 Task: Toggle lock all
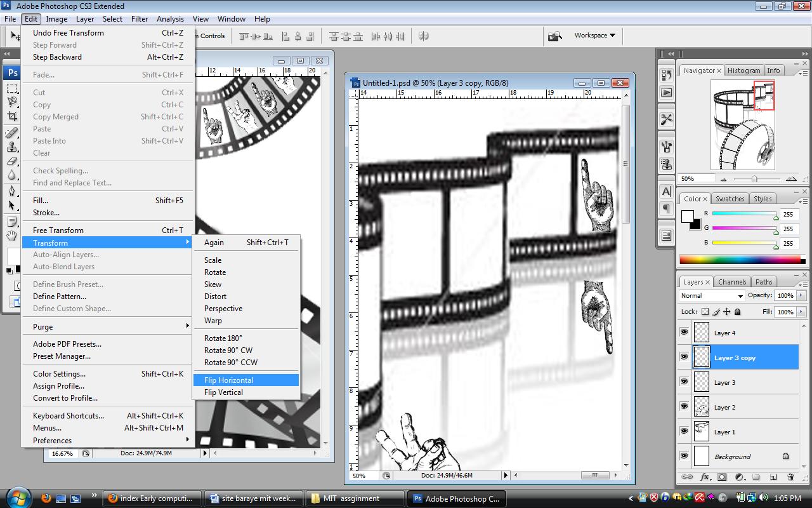tap(737, 312)
